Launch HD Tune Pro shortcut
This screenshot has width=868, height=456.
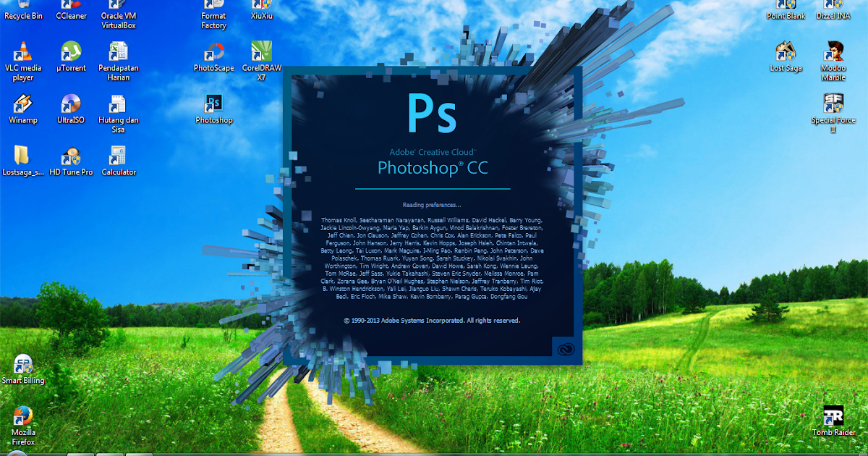pyautogui.click(x=71, y=161)
